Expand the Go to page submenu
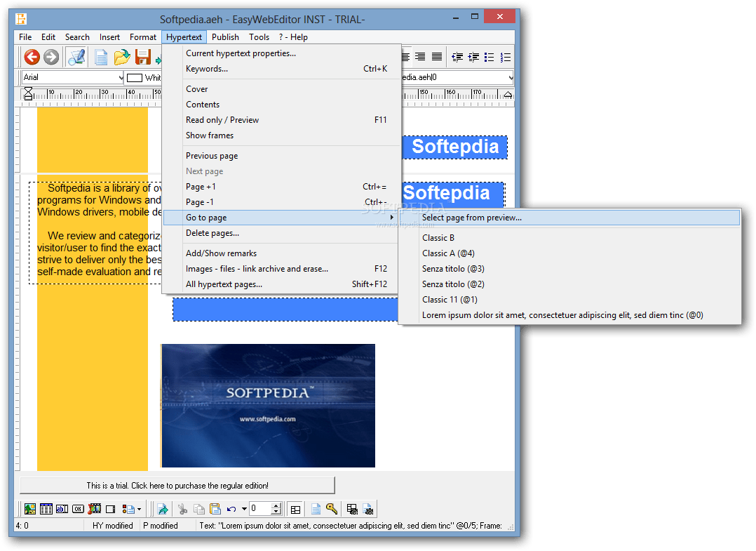Viewport: 756px width, 551px height. pos(282,218)
